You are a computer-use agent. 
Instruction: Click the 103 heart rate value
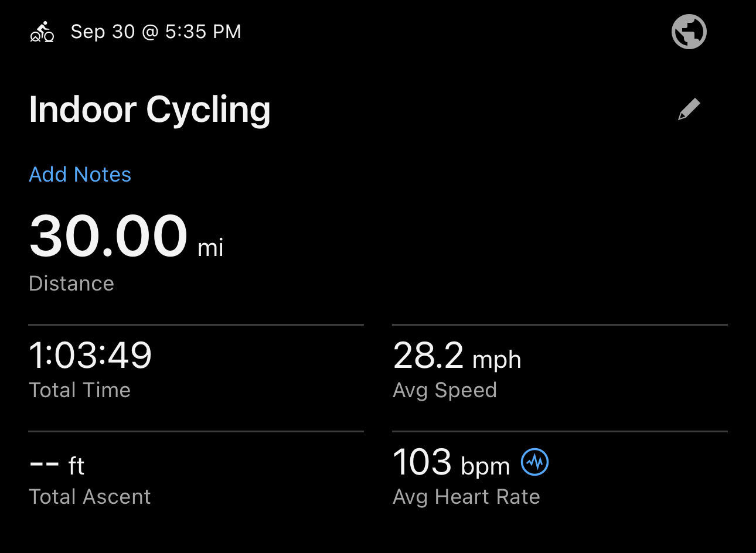422,462
